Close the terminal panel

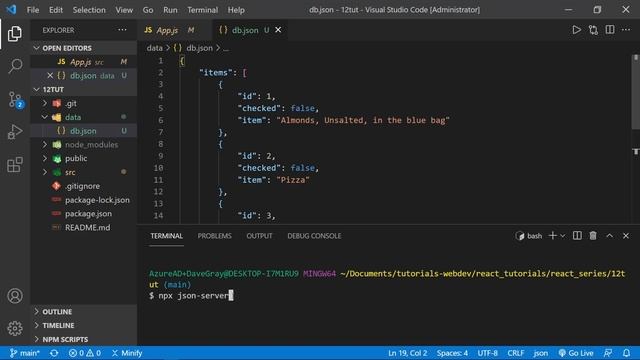(626, 236)
